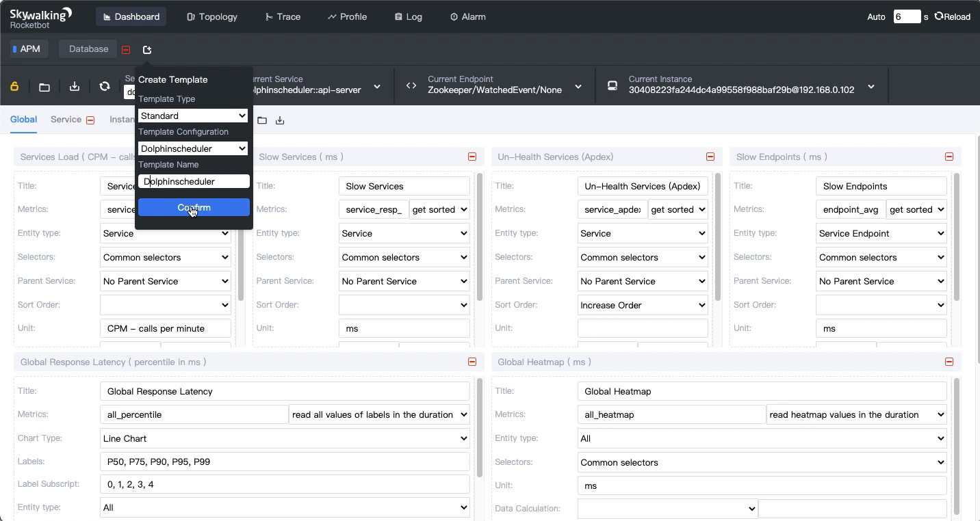This screenshot has height=521, width=980.
Task: Open the folder import icon in toolbar
Action: [44, 86]
